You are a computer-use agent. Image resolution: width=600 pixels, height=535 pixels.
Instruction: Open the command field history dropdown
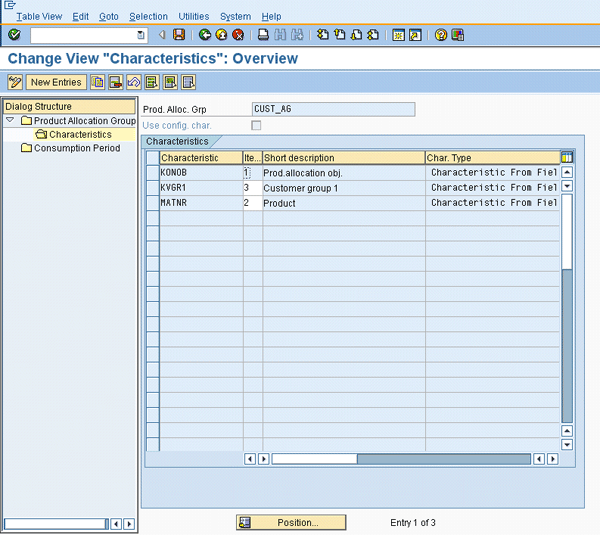point(141,35)
